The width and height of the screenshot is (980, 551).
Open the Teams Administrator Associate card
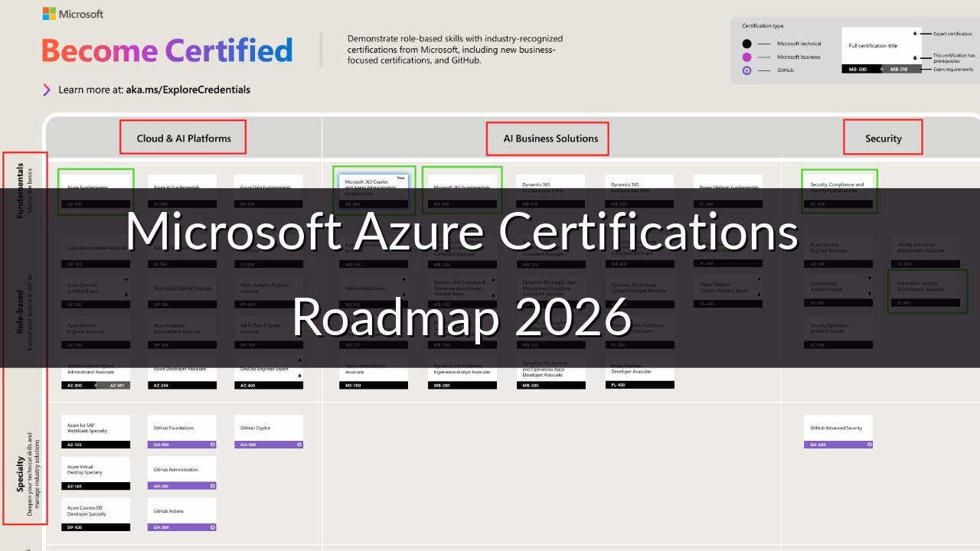click(374, 373)
